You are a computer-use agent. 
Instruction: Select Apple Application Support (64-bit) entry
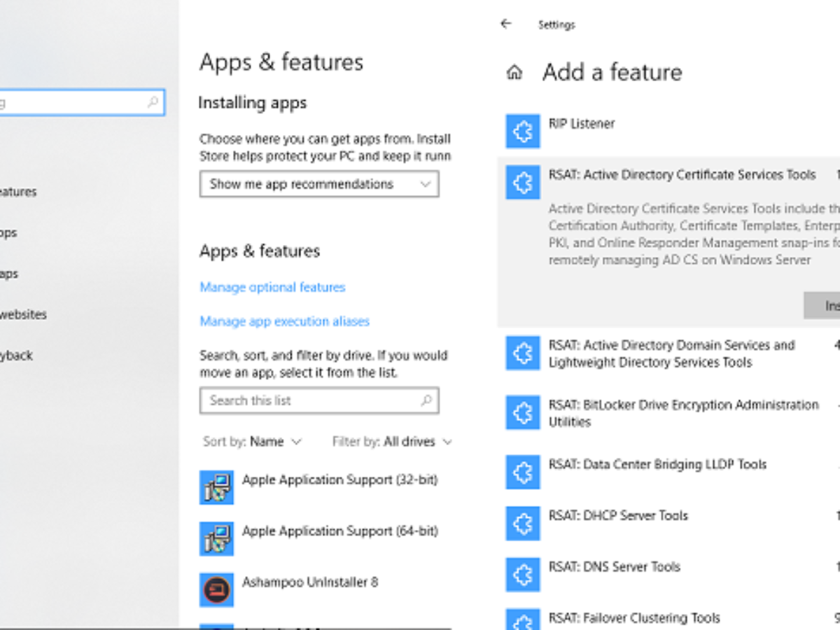click(339, 531)
